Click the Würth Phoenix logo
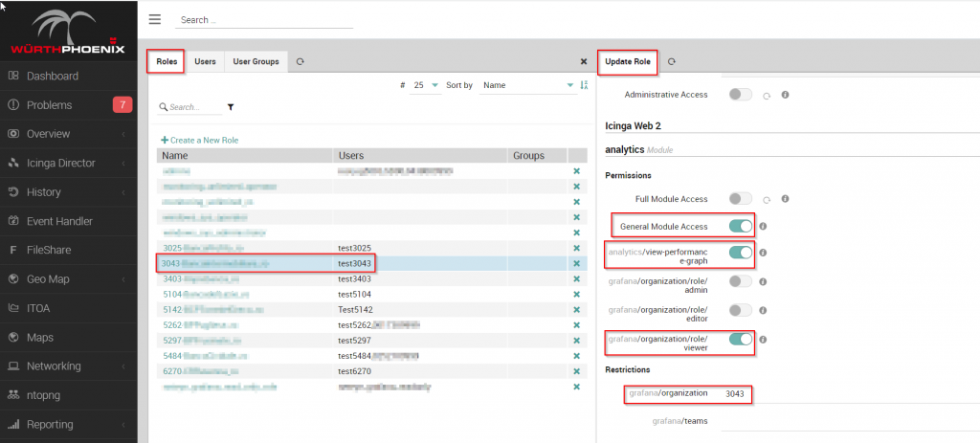The width and height of the screenshot is (980, 443). coord(68,32)
